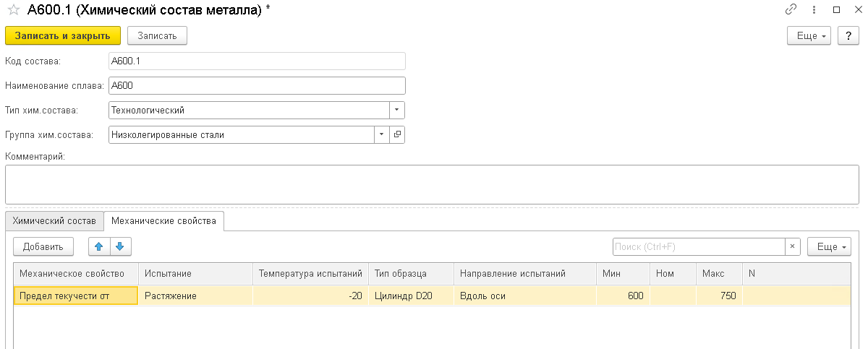
Task: Switch to Химический состав tab
Action: [54, 221]
